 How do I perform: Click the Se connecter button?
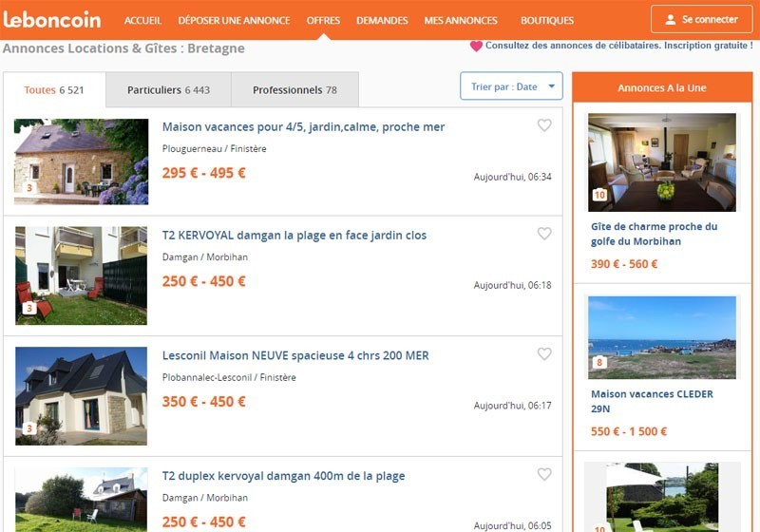(701, 19)
